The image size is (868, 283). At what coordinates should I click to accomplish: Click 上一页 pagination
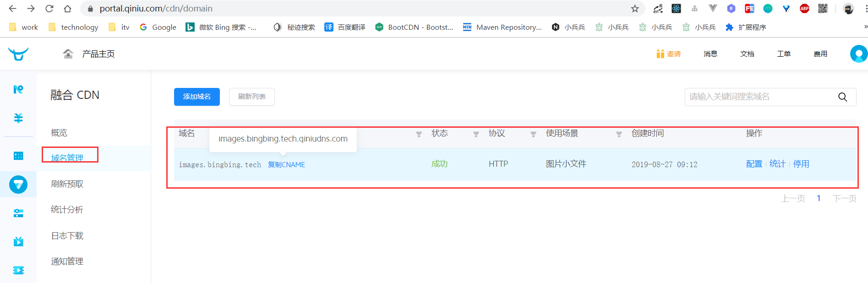(x=793, y=199)
